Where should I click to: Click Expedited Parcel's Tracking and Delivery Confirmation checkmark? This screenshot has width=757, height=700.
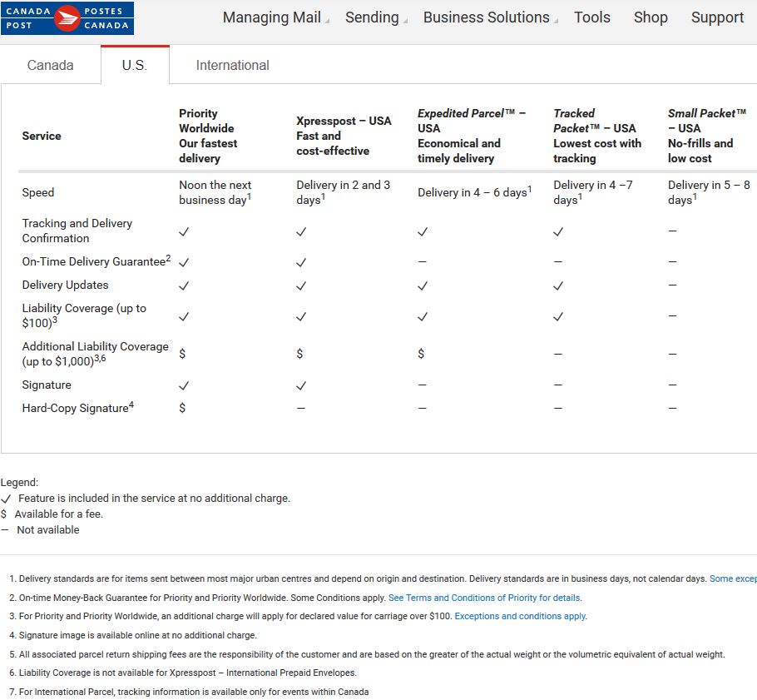(423, 232)
